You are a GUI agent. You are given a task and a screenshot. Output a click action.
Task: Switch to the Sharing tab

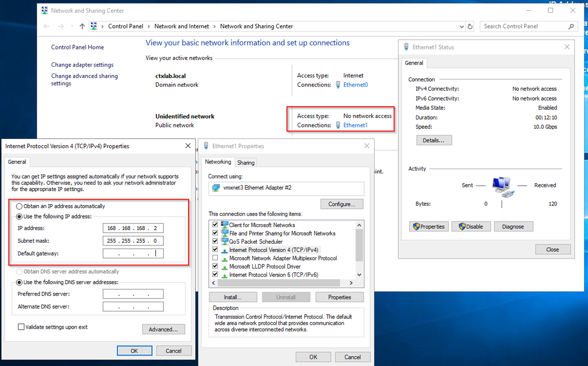click(245, 163)
